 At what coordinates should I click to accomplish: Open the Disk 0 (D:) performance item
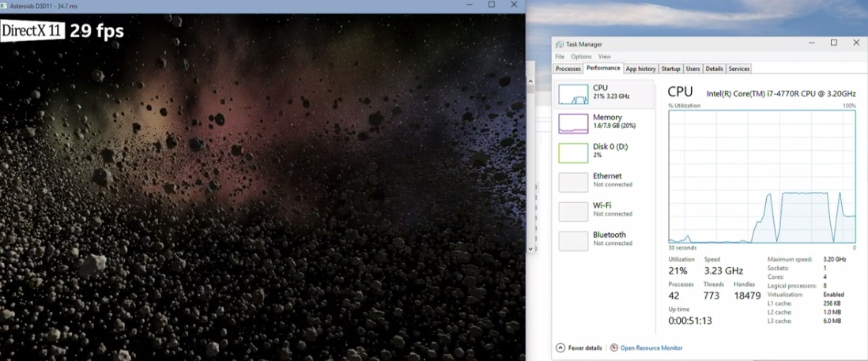click(x=607, y=150)
